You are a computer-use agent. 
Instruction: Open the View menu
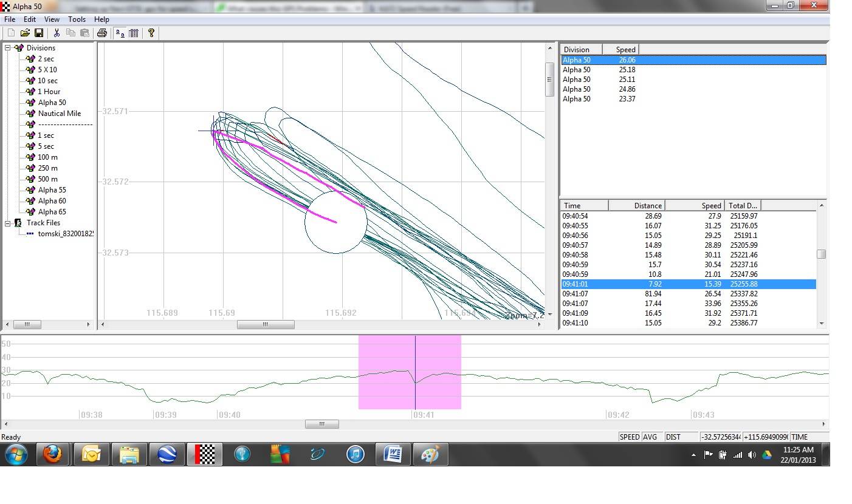(52, 19)
